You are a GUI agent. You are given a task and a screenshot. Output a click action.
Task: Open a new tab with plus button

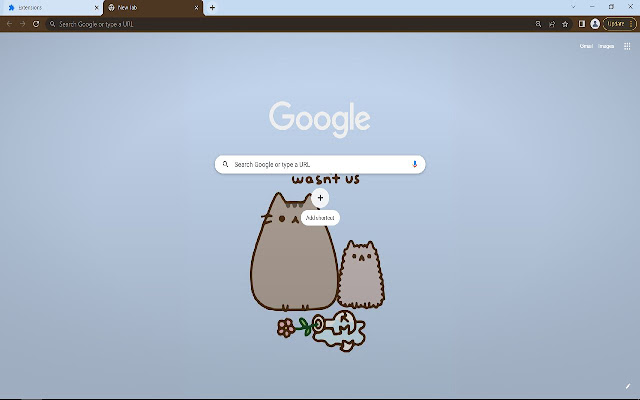[212, 7]
